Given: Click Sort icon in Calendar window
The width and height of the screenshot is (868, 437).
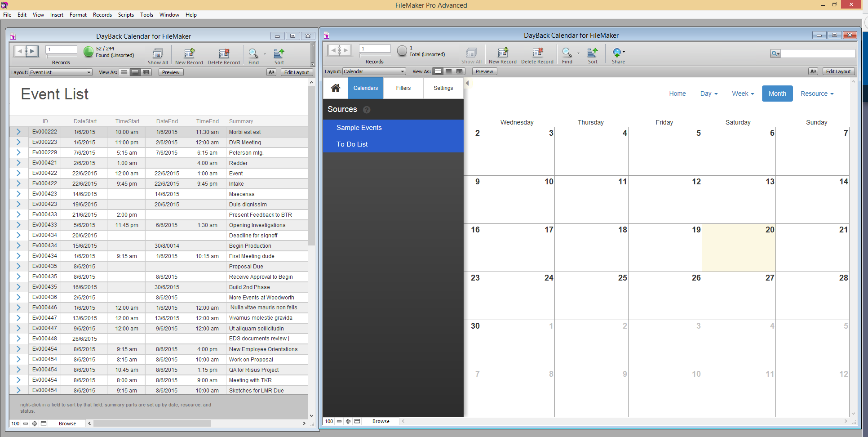Looking at the screenshot, I should (593, 53).
